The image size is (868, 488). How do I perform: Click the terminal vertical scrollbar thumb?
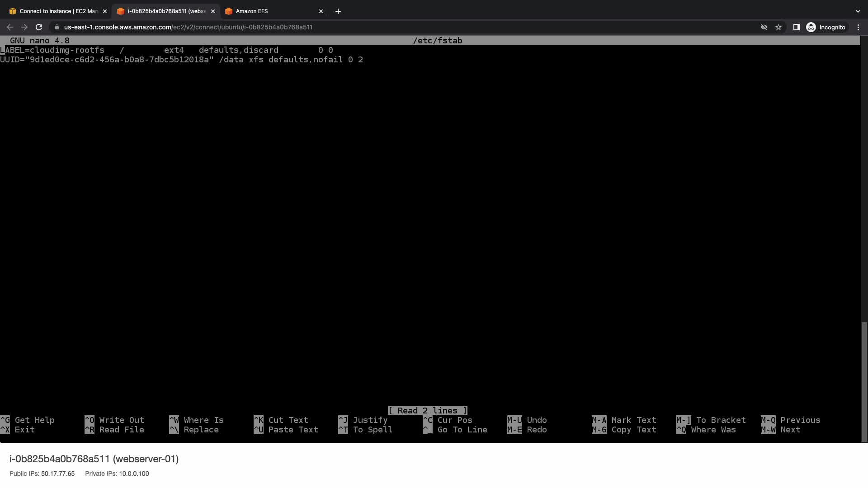point(864,382)
